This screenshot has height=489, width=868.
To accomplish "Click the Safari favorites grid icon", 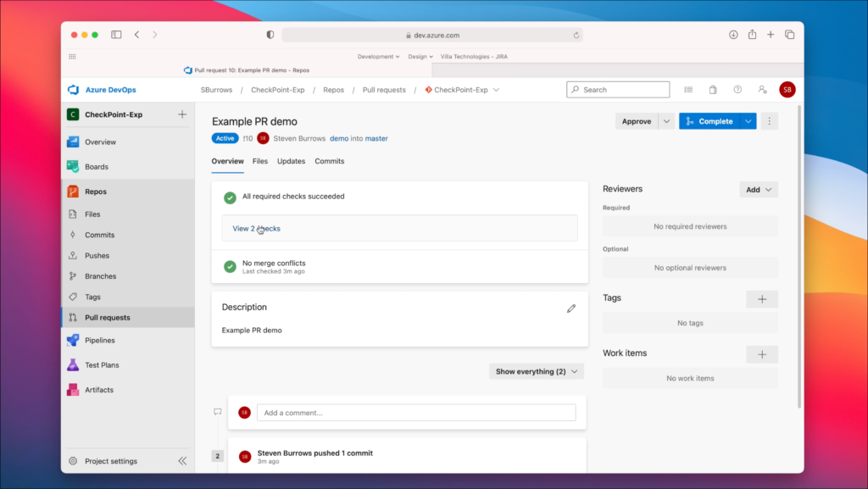I will point(73,57).
